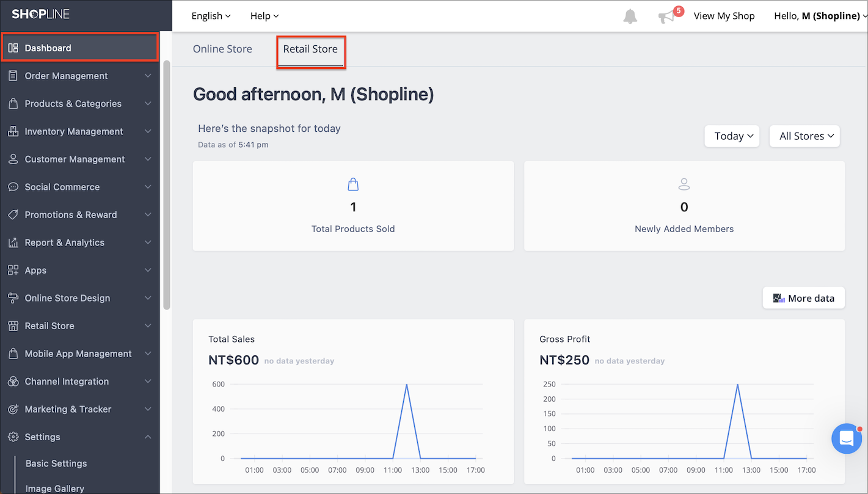Click the Customer Management person icon

pos(13,159)
